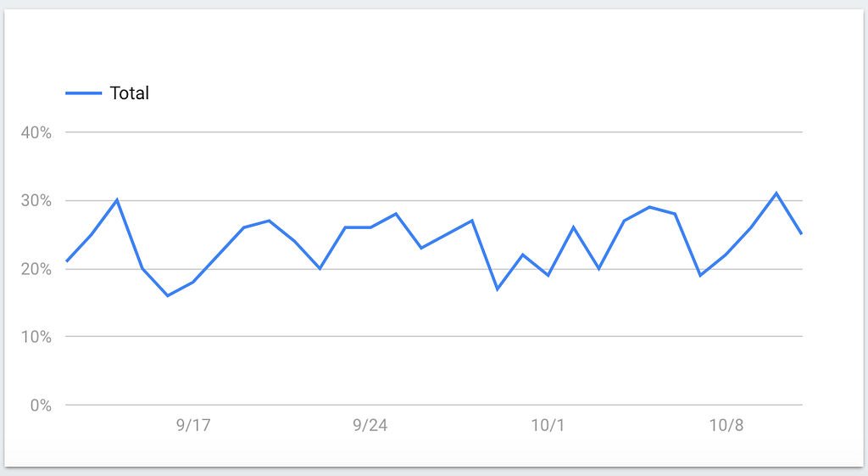Click the sharp dip just before 10/1

[498, 289]
